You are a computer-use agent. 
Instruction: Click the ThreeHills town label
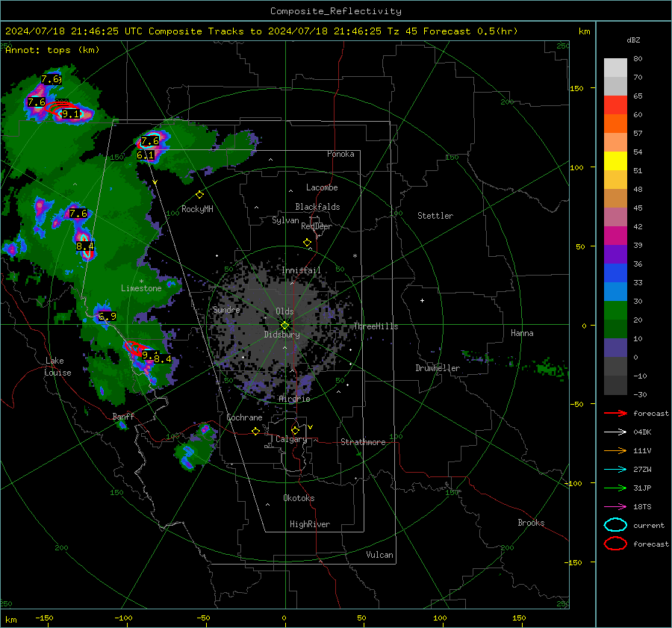tap(376, 326)
